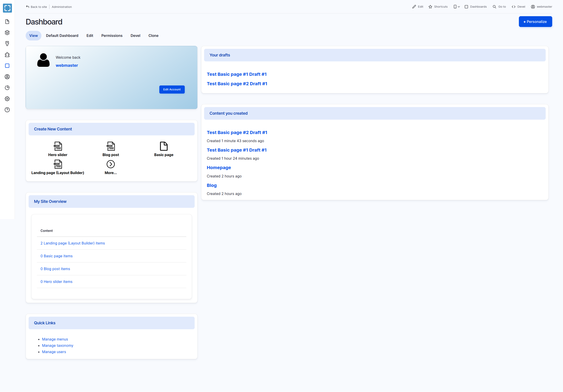Click the Edit Account button
Screen dimensions: 563x392
(x=172, y=90)
